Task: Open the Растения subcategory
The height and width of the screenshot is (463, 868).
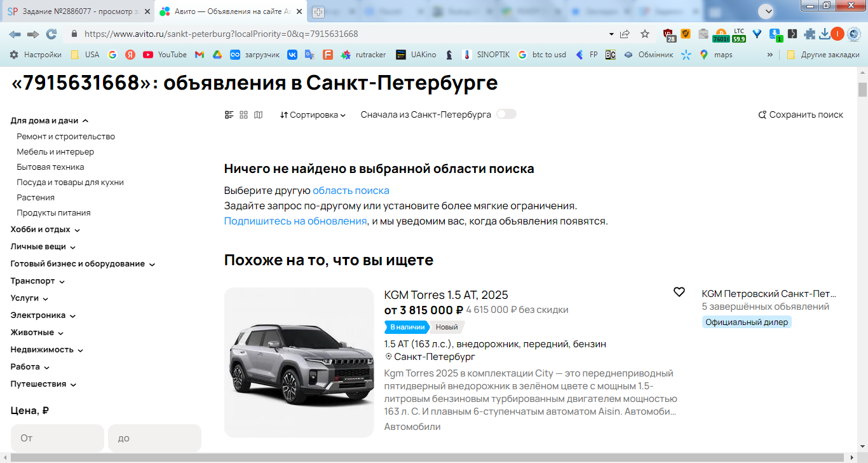Action: tap(36, 198)
